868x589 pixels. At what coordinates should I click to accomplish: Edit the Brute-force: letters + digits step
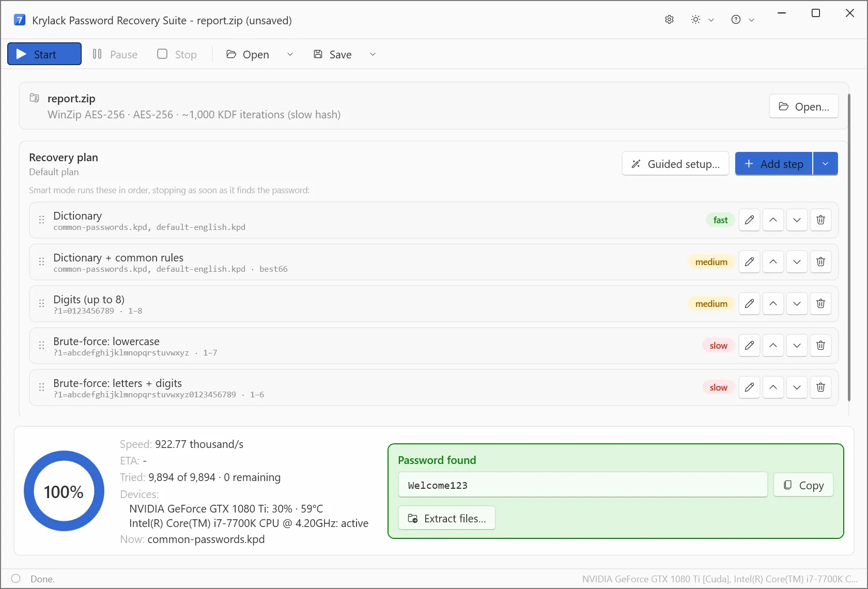coord(749,388)
